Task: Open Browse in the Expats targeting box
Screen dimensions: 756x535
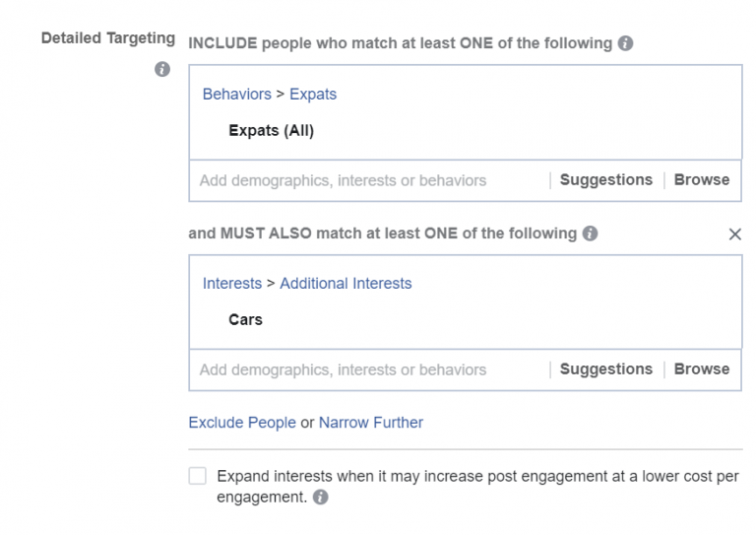Action: pos(701,180)
